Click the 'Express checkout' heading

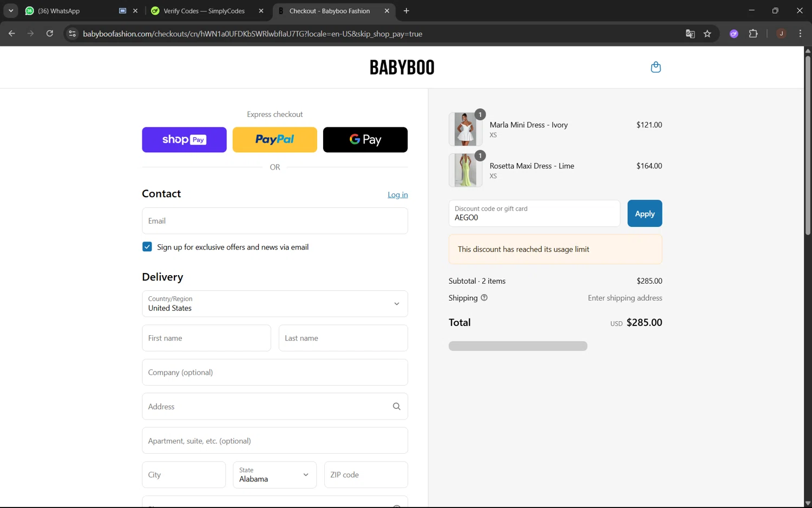click(x=275, y=114)
